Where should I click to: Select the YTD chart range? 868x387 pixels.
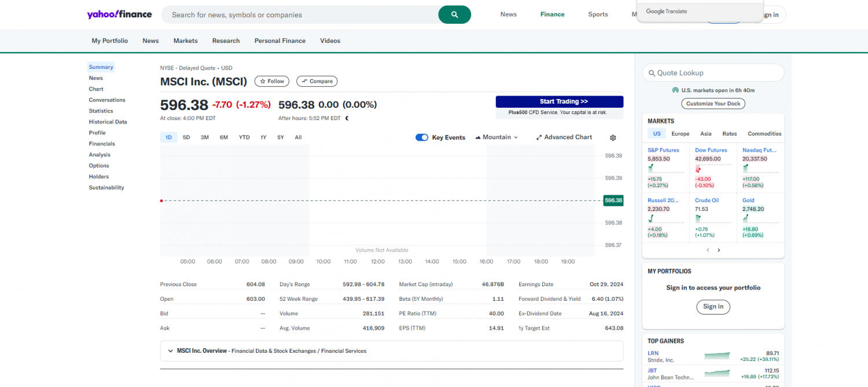pyautogui.click(x=244, y=138)
